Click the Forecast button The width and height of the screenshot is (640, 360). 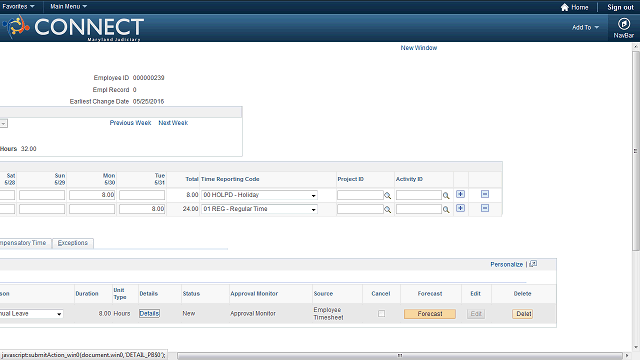pyautogui.click(x=430, y=313)
